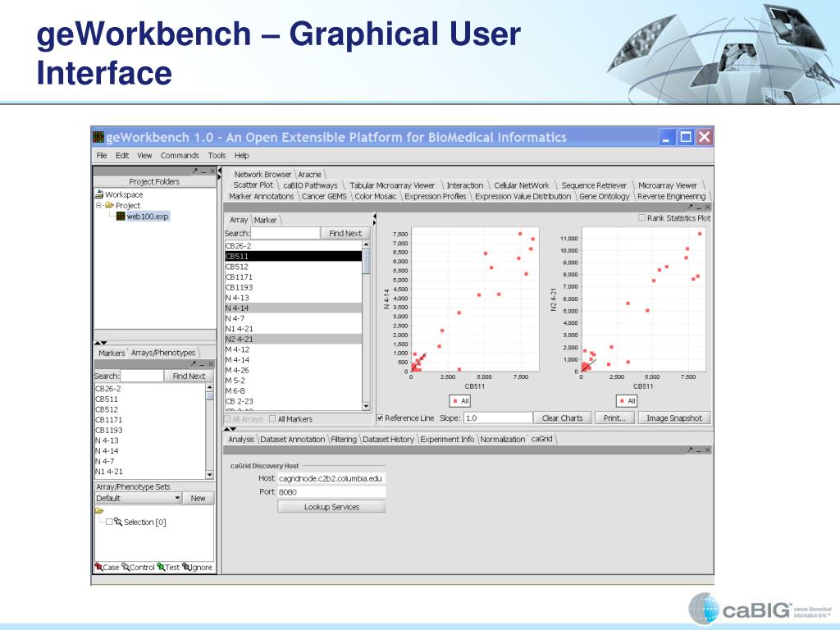The height and width of the screenshot is (630, 840).
Task: Click the Image Snapshot button
Action: (x=673, y=418)
